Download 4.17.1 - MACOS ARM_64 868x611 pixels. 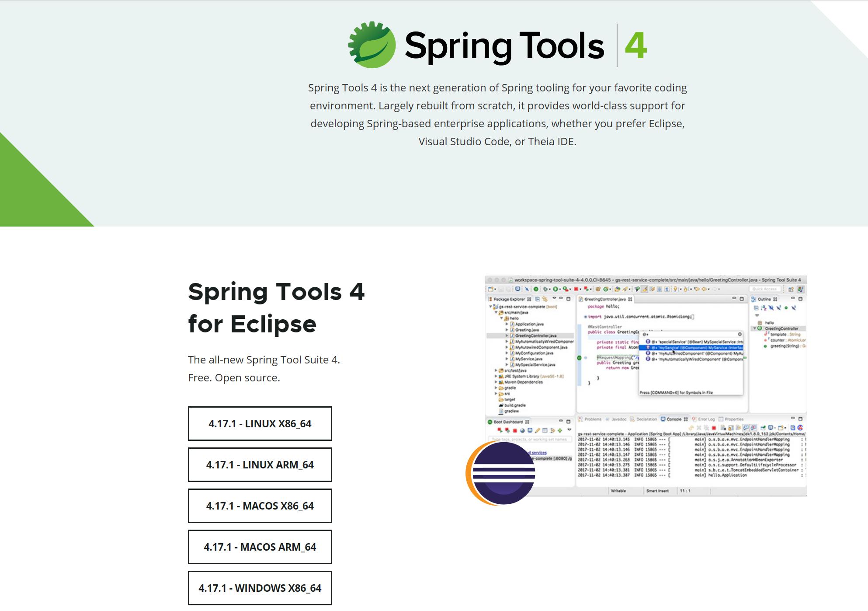260,547
